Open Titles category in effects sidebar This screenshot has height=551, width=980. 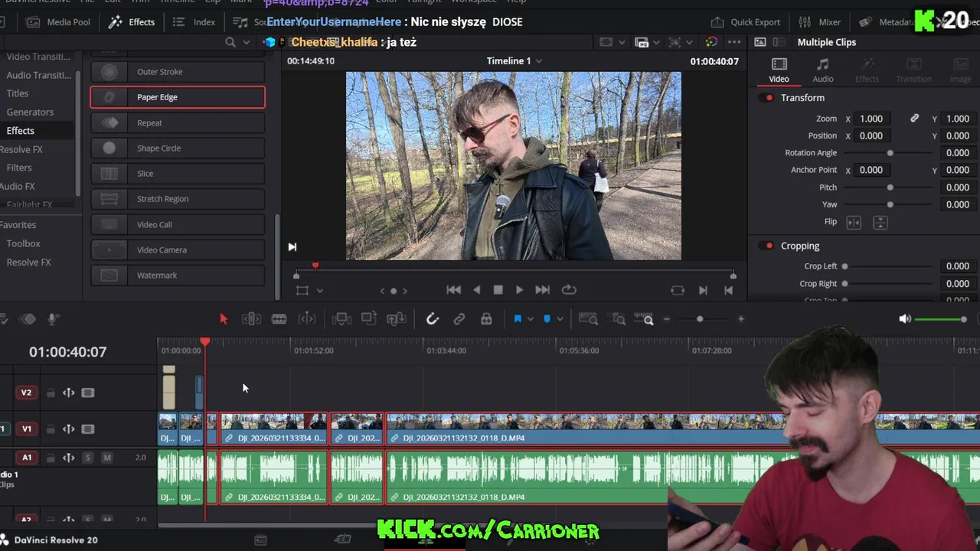click(18, 93)
